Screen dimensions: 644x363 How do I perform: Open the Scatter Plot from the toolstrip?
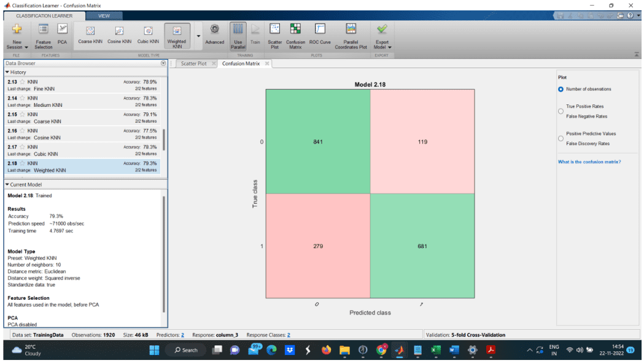click(x=275, y=36)
